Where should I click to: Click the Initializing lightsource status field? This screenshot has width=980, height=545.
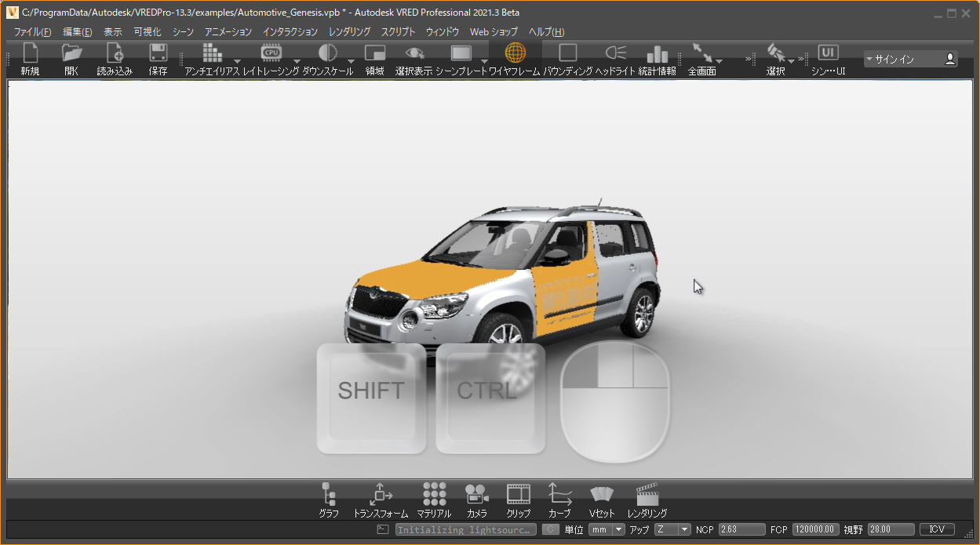pyautogui.click(x=465, y=529)
